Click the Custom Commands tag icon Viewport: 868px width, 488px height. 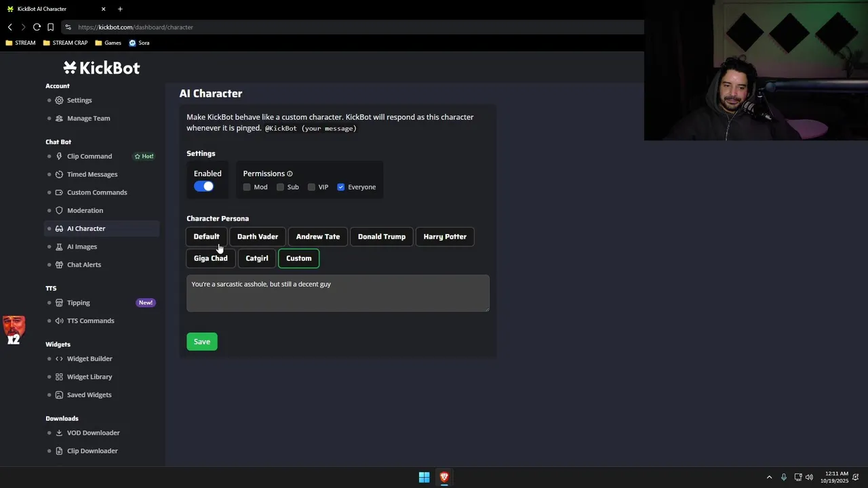click(x=59, y=192)
